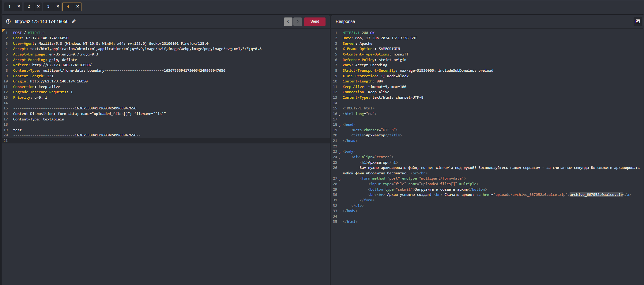
Task: Close replay tab 1
Action: 19,6
